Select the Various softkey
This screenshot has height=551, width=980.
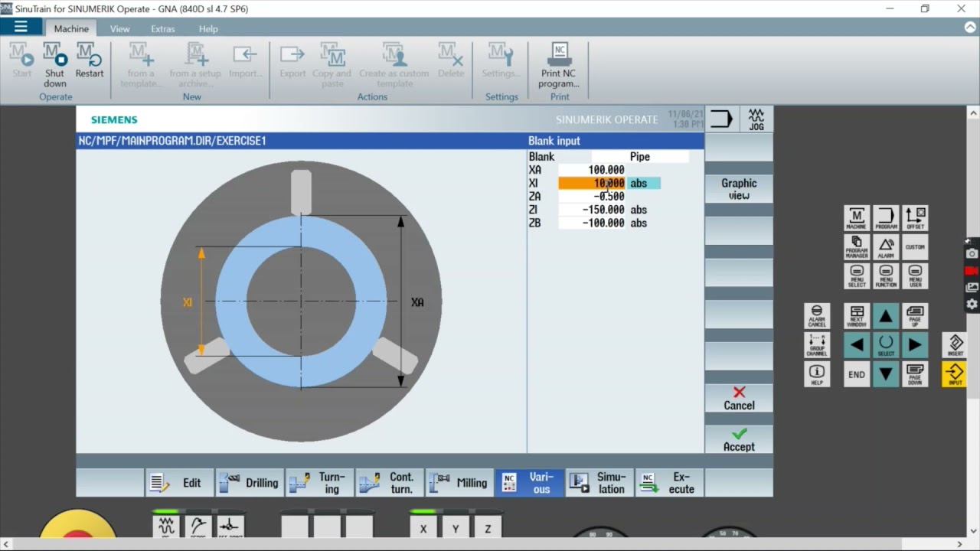(x=529, y=483)
